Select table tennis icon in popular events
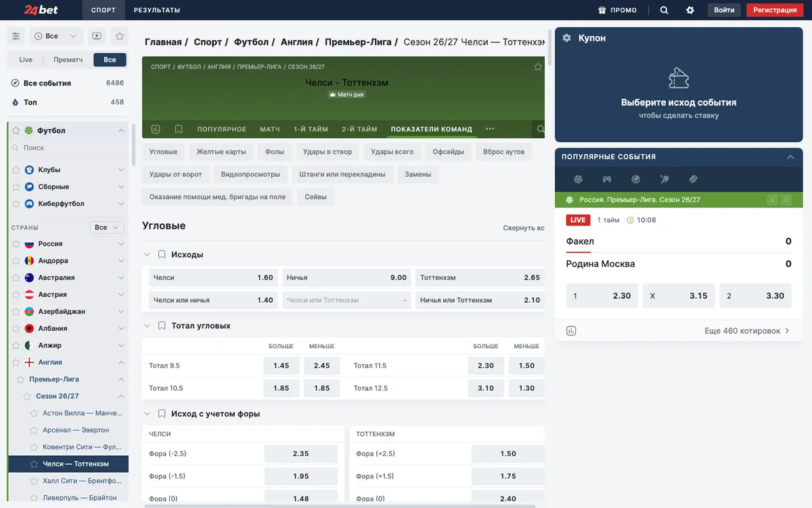The image size is (812, 508). [664, 179]
